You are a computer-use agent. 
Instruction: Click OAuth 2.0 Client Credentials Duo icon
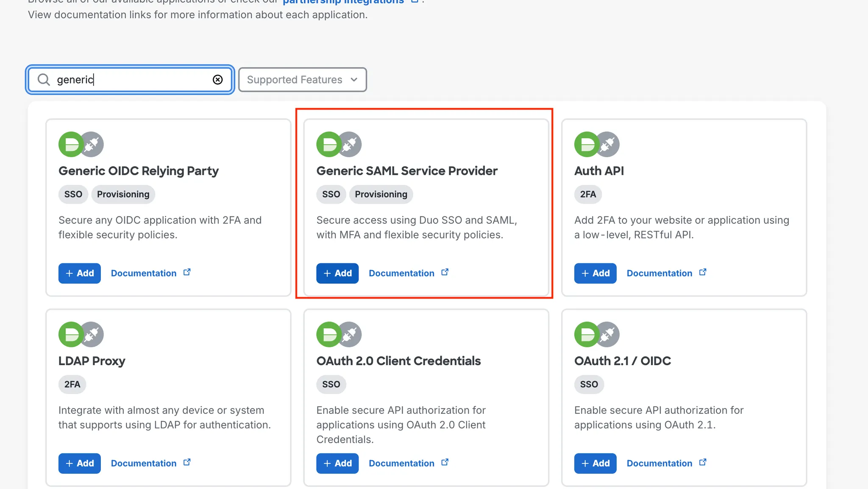328,335
